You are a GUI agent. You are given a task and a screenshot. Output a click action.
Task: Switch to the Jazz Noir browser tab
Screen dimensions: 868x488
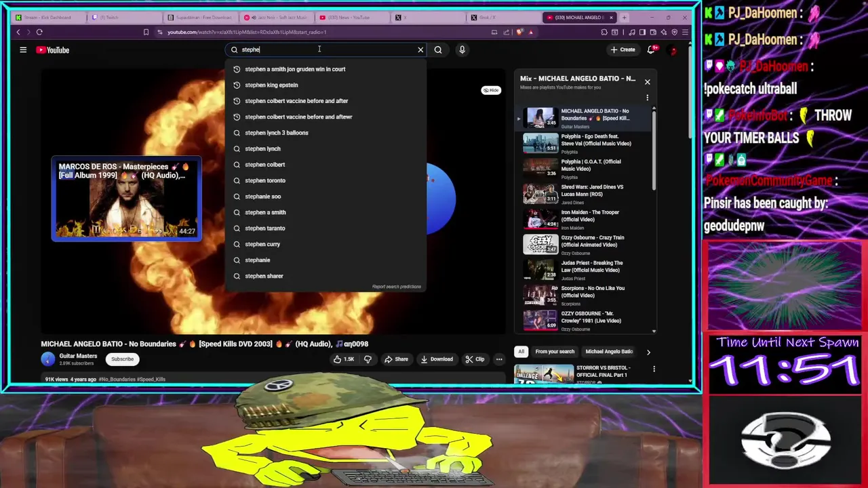click(x=278, y=18)
